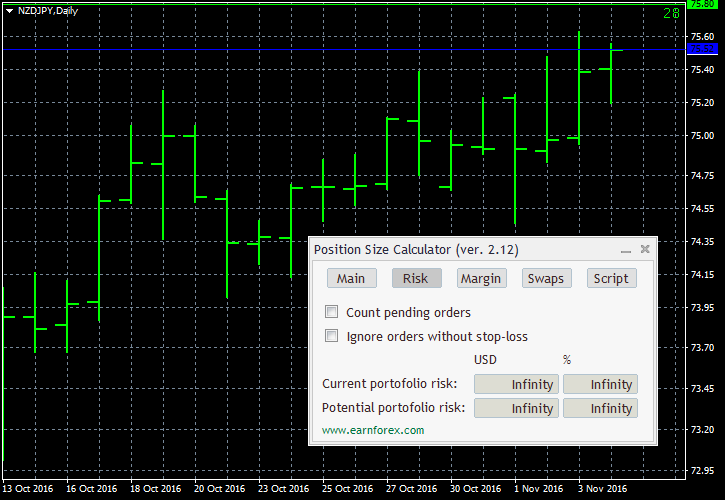This screenshot has height=500, width=725.
Task: Close the Position Size Calculator panel
Action: (x=645, y=249)
